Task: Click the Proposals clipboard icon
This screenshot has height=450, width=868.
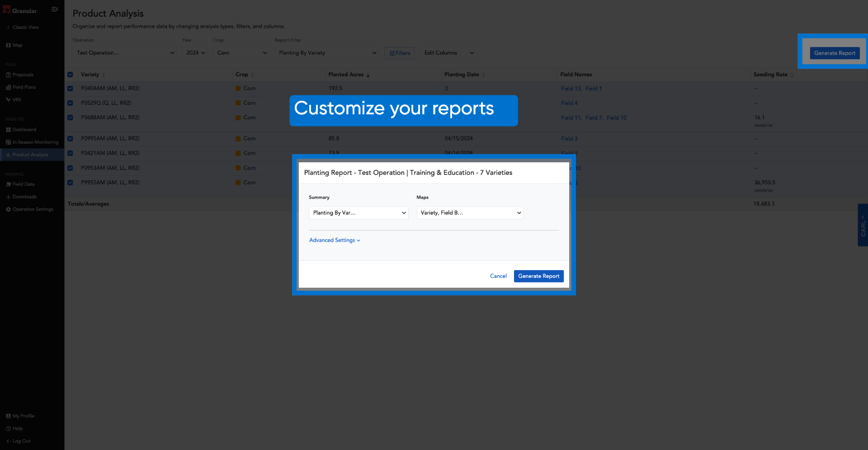Action: [8, 75]
